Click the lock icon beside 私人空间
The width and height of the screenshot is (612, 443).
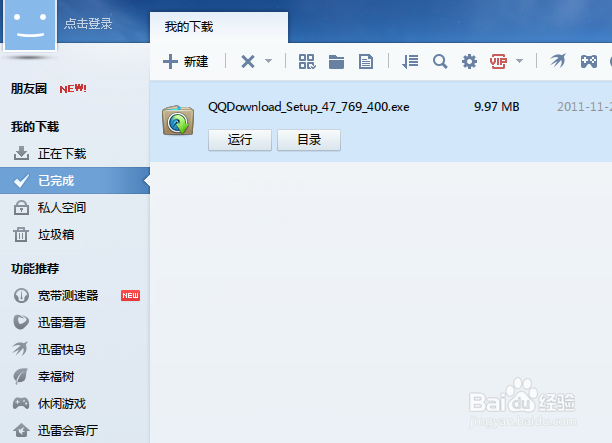tap(21, 208)
